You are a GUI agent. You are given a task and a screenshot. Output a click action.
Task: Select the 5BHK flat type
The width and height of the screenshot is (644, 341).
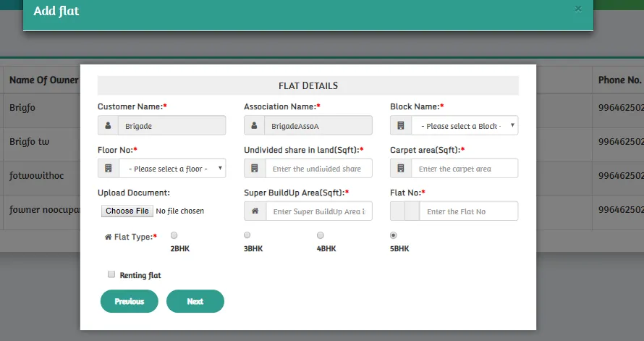click(x=394, y=235)
